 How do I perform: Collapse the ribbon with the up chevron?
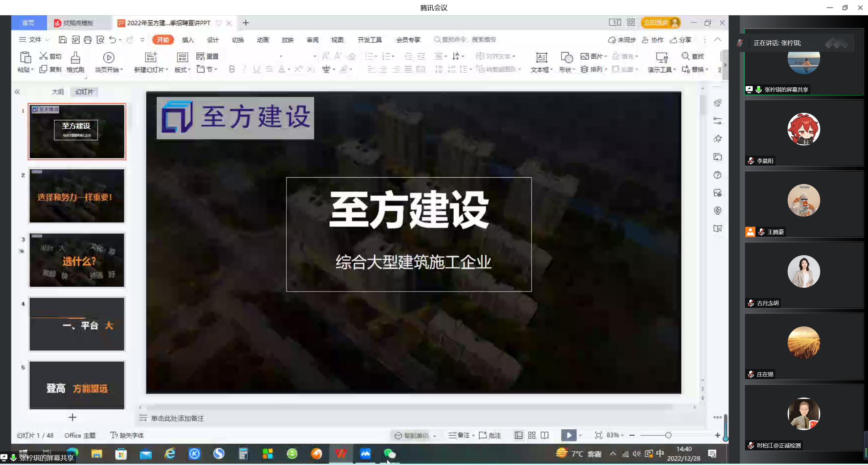pos(717,40)
